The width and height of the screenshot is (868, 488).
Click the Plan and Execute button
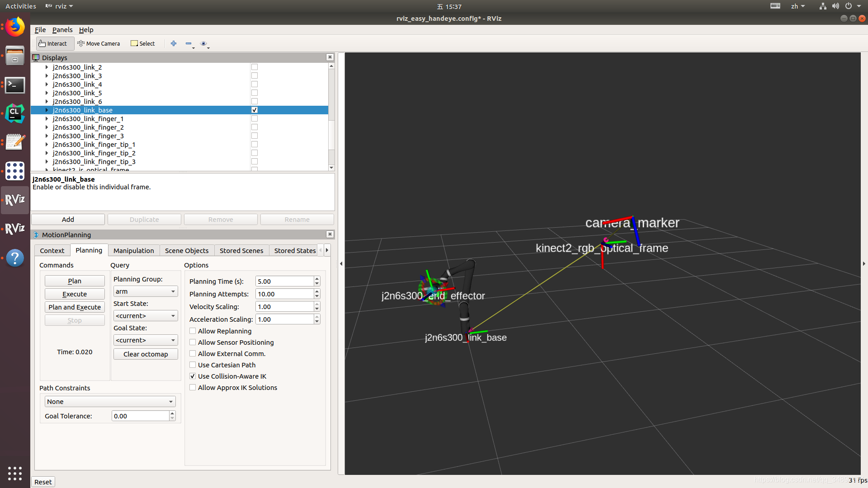(74, 307)
